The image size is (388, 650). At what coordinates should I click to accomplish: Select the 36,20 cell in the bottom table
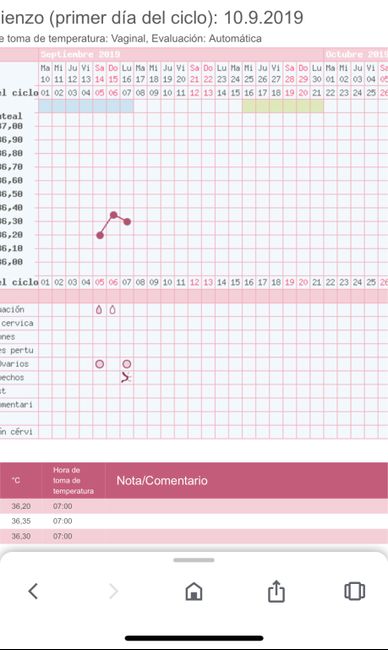[x=21, y=506]
